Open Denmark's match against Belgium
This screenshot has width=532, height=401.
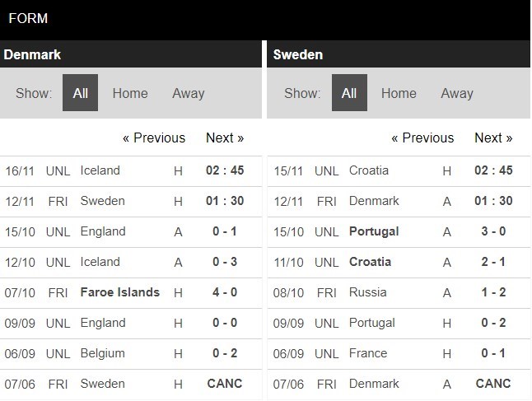point(103,353)
